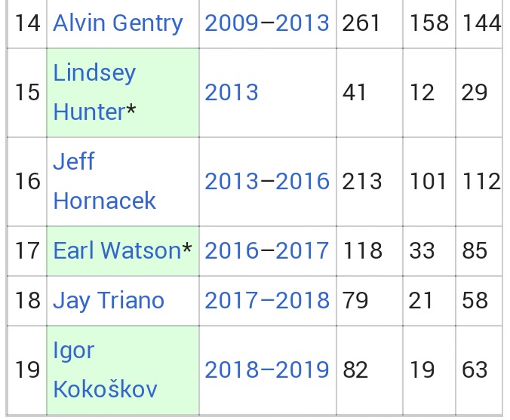Select the Earl Watson link
The height and width of the screenshot is (420, 510).
click(117, 250)
